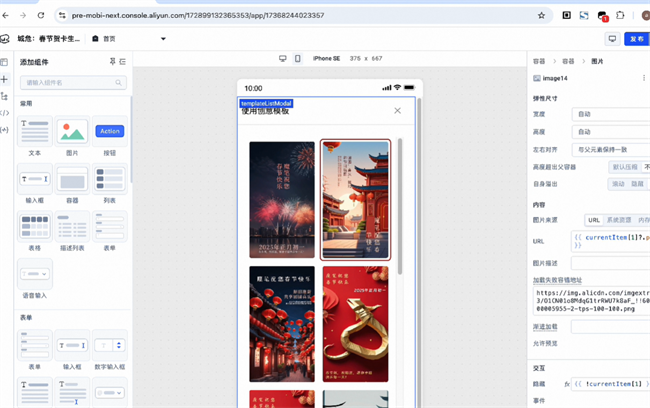This screenshot has width=650, height=408.
Task: Select the fireworks template thumbnail
Action: [x=282, y=199]
